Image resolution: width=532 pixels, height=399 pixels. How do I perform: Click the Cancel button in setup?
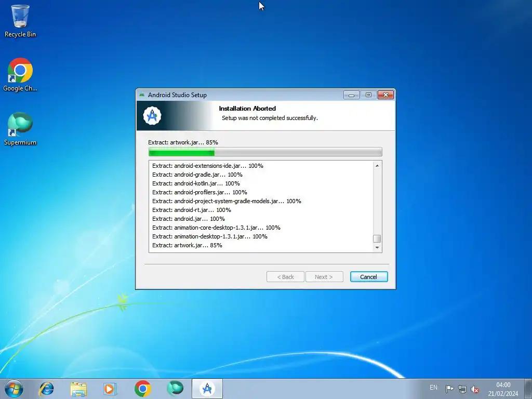pyautogui.click(x=369, y=277)
